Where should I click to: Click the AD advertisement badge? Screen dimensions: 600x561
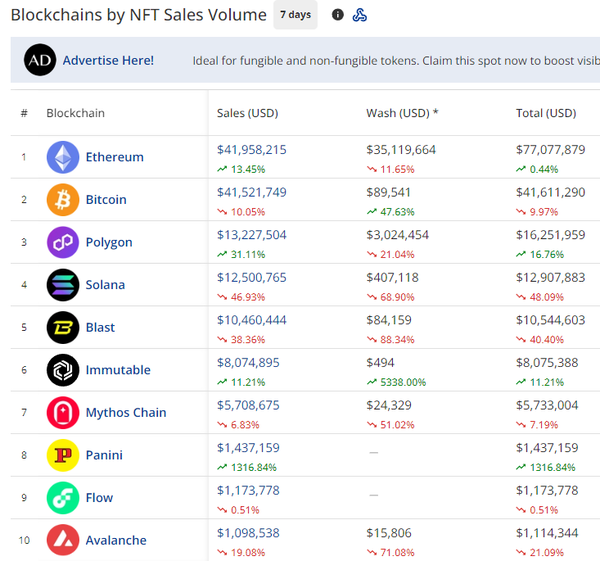point(40,60)
